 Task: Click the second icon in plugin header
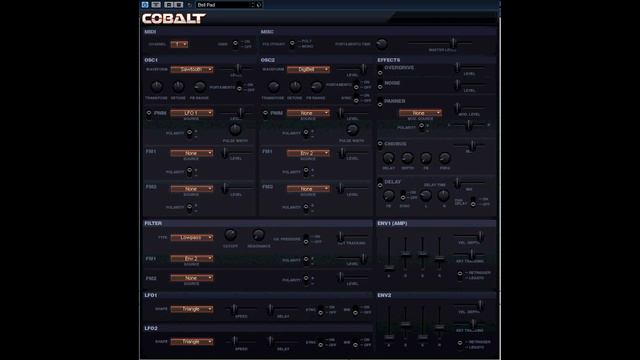click(156, 4)
